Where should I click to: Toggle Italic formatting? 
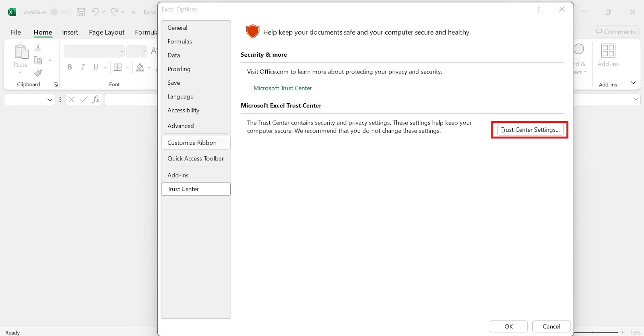(x=83, y=67)
